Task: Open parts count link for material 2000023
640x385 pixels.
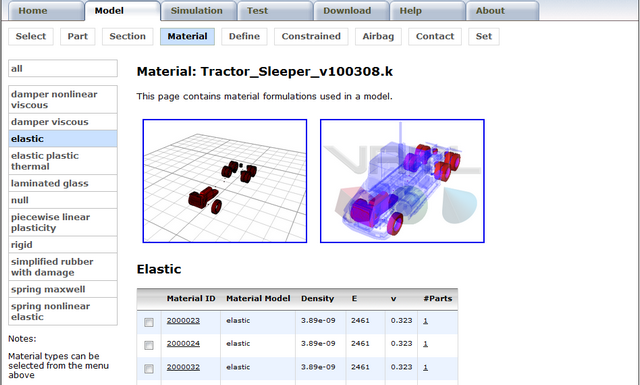Action: pyautogui.click(x=425, y=321)
